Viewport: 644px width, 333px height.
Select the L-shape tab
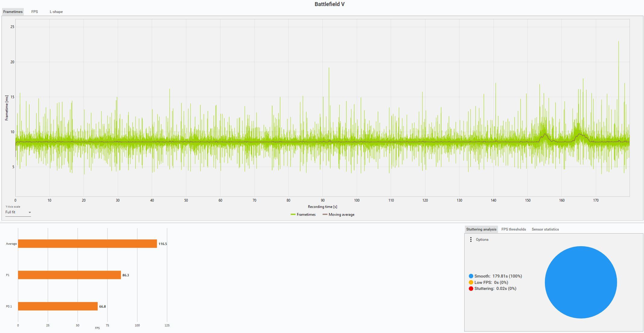[x=56, y=12]
